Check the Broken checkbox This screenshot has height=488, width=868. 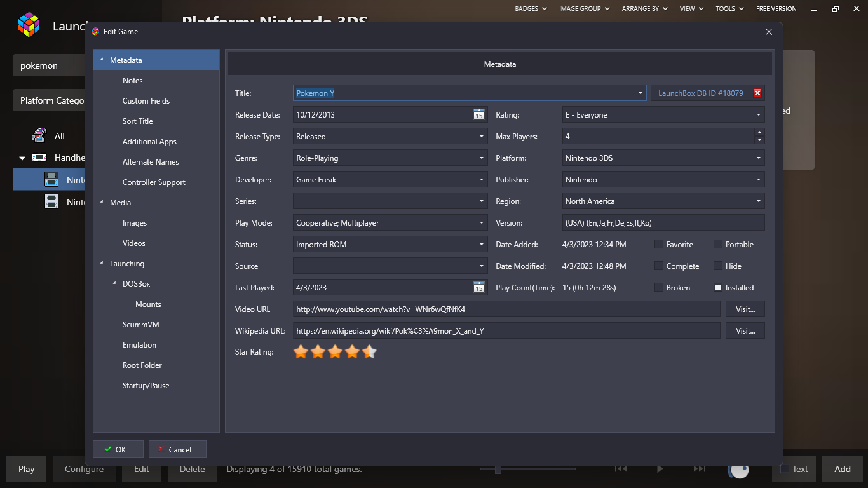coord(659,288)
